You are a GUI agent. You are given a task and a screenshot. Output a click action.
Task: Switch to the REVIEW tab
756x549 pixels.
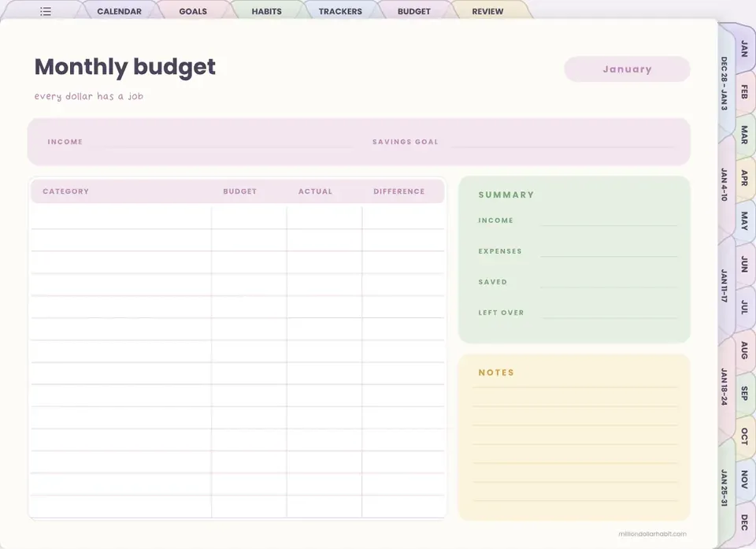coord(487,11)
